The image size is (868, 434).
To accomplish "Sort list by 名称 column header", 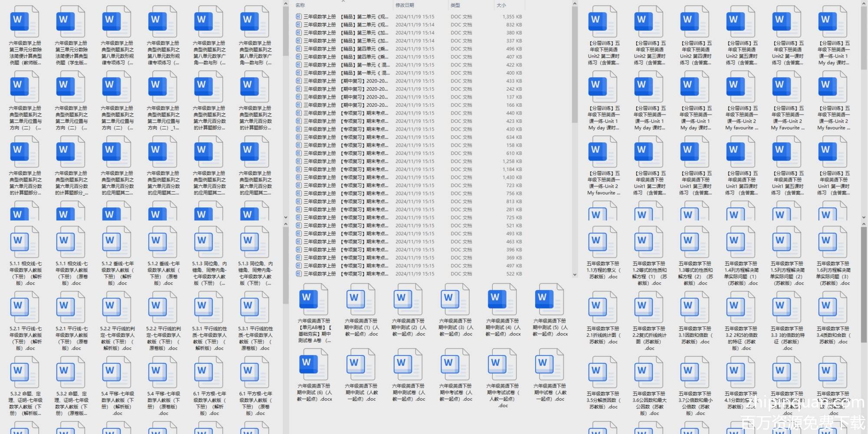I will pyautogui.click(x=300, y=5).
